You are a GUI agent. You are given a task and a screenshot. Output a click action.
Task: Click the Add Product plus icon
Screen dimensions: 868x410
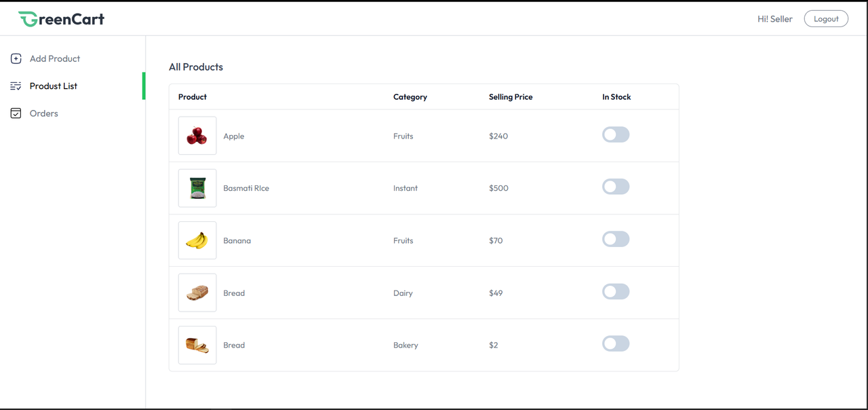[x=16, y=59]
